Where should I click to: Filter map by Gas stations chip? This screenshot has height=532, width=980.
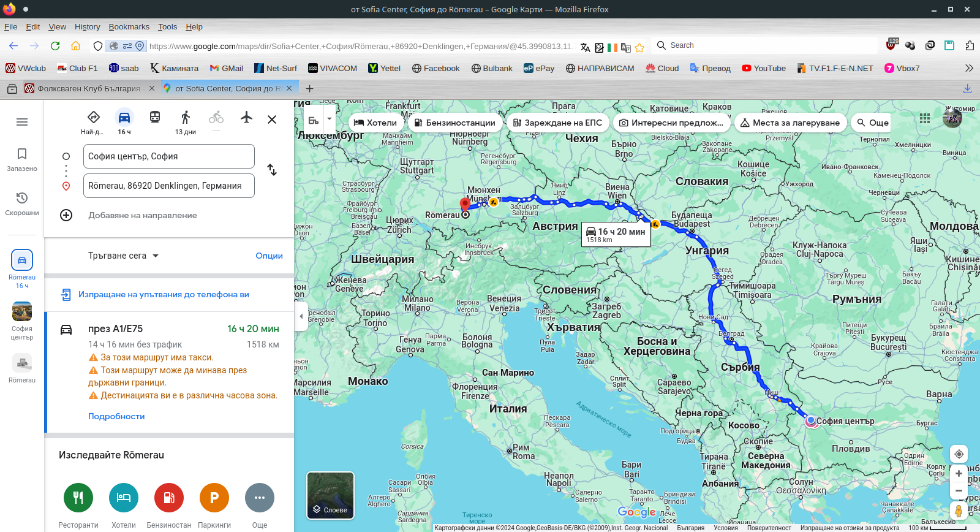point(455,123)
